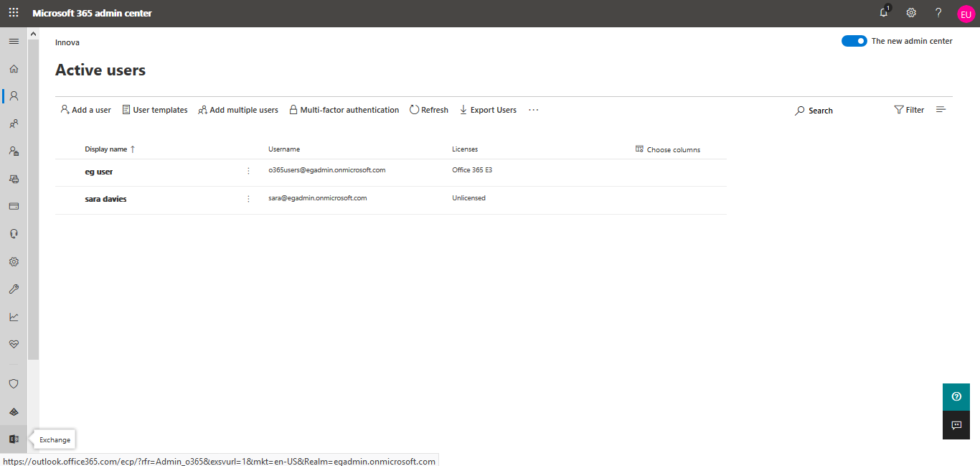980x466 pixels.
Task: Click the Office 365 E3 license cell
Action: 472,170
